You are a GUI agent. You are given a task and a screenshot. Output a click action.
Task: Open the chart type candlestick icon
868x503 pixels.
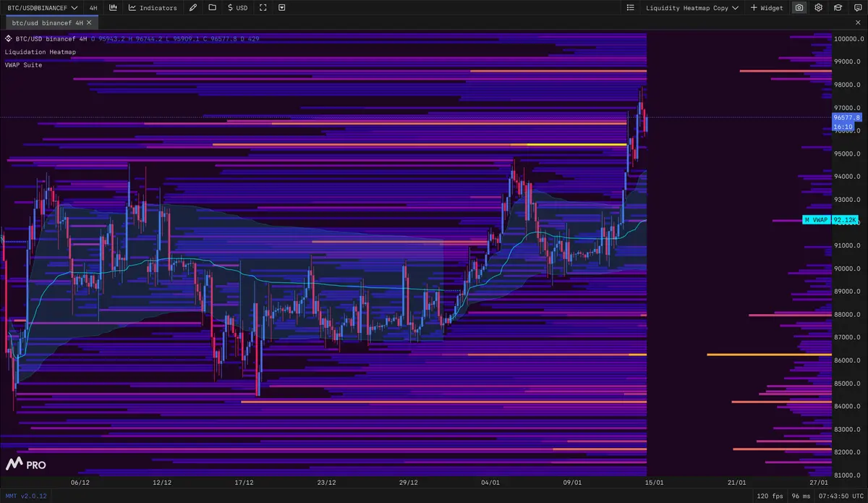[114, 8]
